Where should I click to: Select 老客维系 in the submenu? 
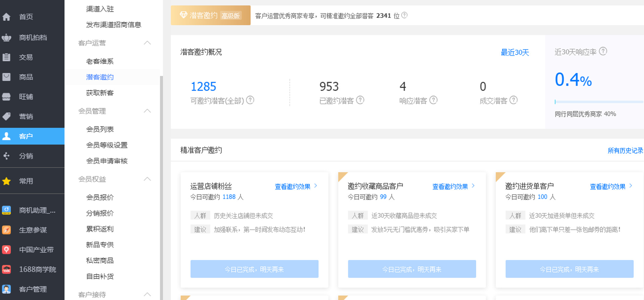(100, 61)
